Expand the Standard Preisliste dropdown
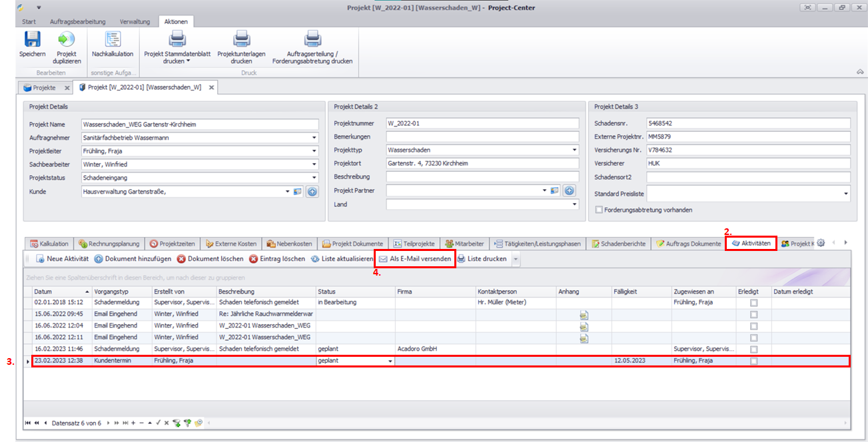 pyautogui.click(x=846, y=194)
